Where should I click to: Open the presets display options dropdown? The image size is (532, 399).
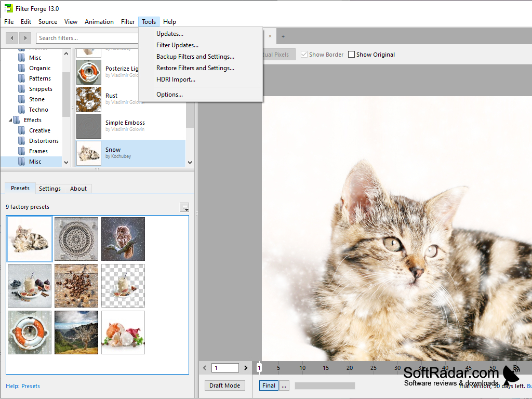pos(184,207)
